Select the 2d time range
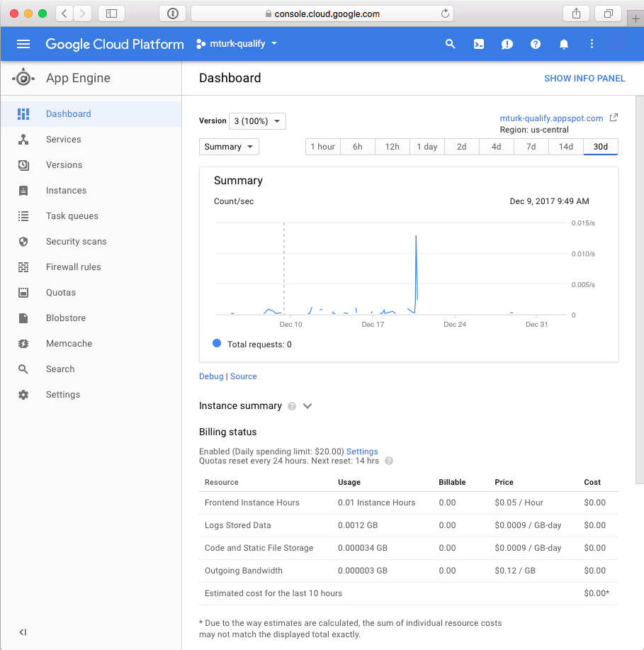 pyautogui.click(x=462, y=147)
